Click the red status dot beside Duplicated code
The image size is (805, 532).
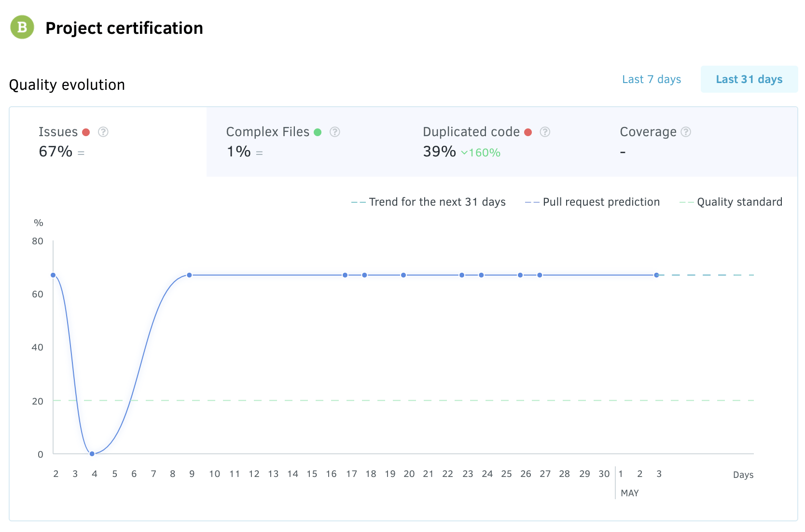click(x=528, y=132)
